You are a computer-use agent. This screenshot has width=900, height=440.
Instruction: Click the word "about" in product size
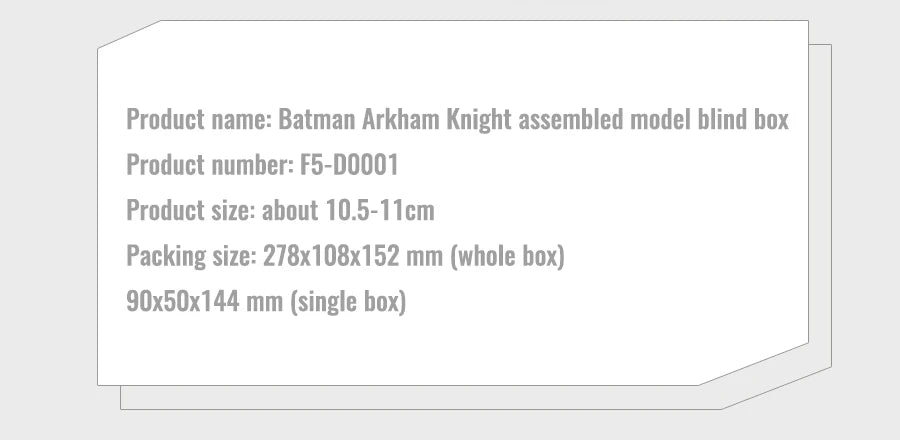click(292, 212)
